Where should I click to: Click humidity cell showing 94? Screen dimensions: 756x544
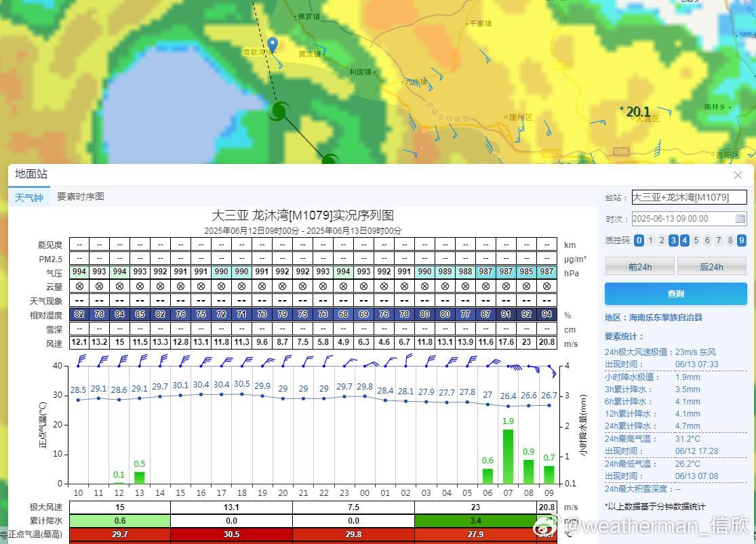pyautogui.click(x=546, y=314)
